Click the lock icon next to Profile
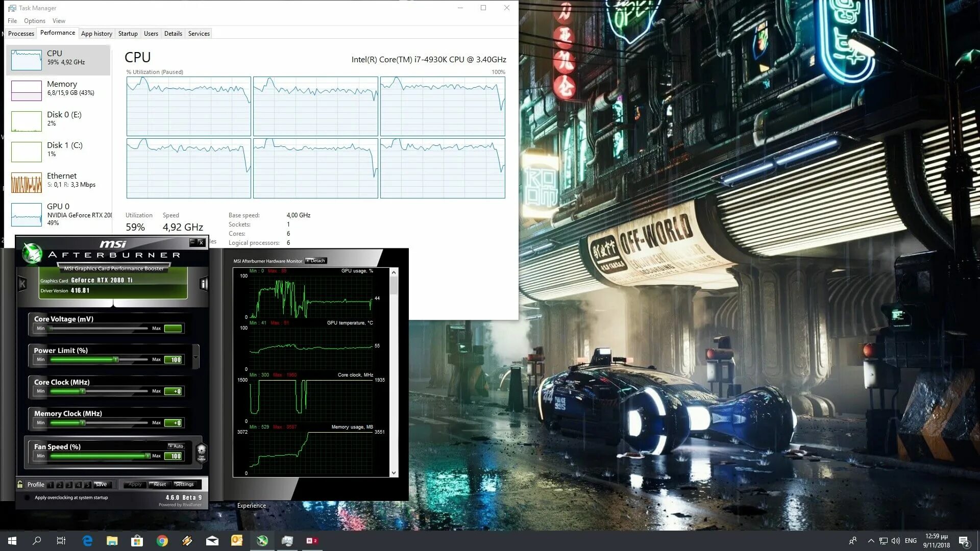 pyautogui.click(x=20, y=484)
